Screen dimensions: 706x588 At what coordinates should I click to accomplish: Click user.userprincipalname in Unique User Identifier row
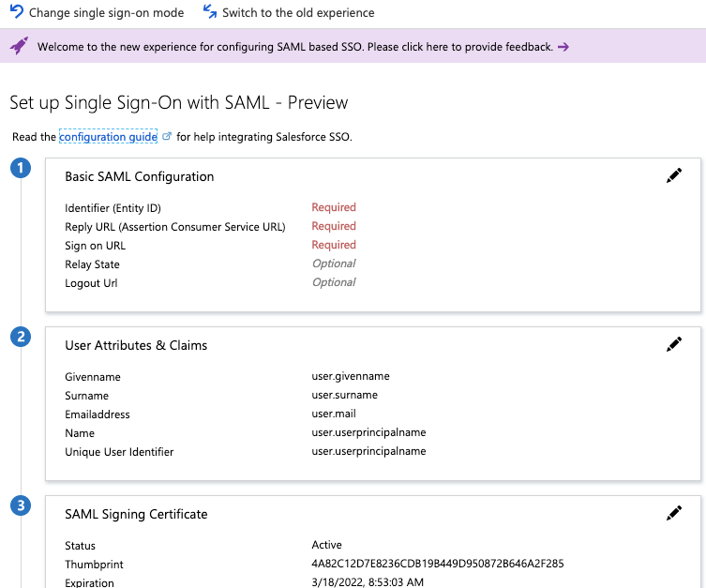tap(368, 451)
